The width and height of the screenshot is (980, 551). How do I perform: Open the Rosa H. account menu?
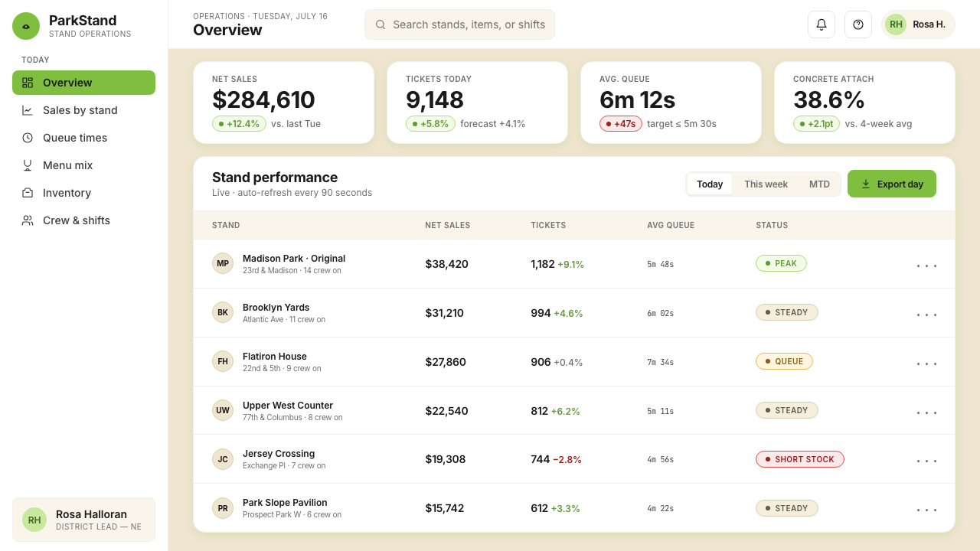pyautogui.click(x=918, y=24)
